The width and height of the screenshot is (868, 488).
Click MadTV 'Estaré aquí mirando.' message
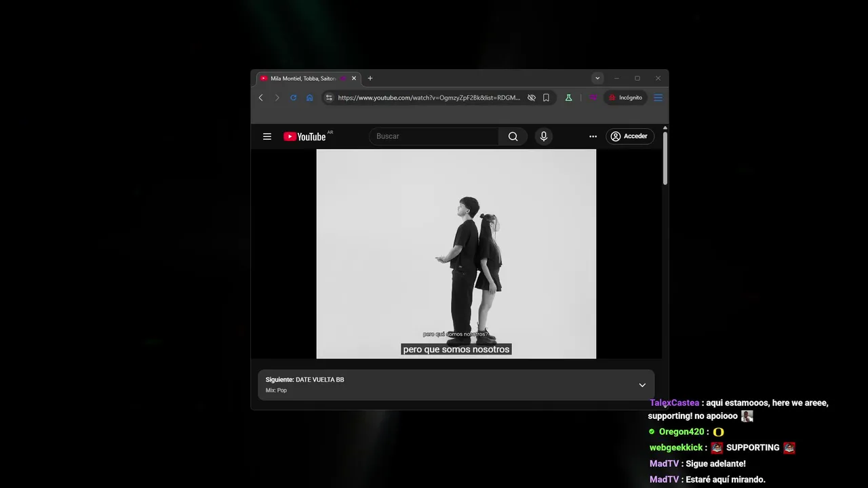(726, 479)
